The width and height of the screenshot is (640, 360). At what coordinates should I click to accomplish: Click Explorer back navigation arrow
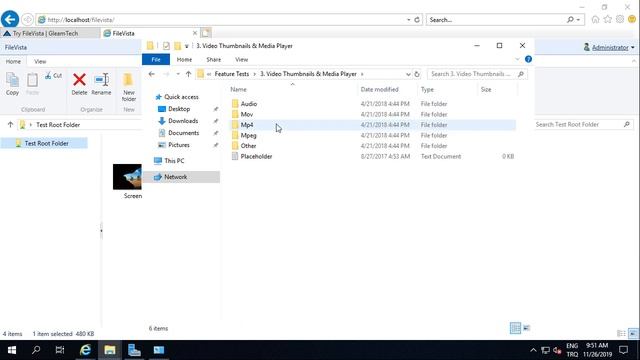[152, 74]
